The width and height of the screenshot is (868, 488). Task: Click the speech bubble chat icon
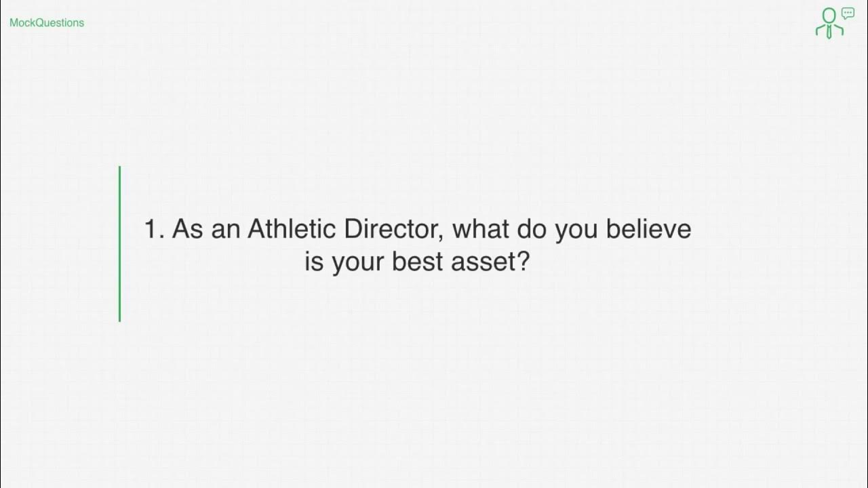point(848,13)
